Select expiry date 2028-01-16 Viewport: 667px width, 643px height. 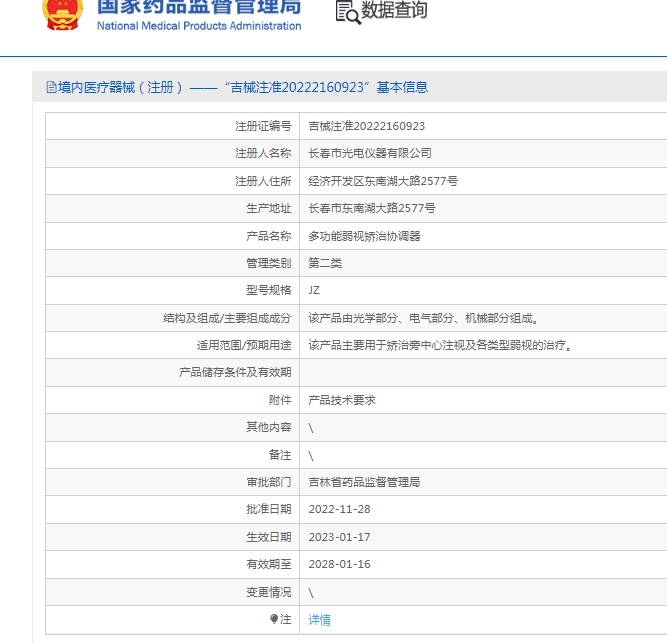coord(339,564)
